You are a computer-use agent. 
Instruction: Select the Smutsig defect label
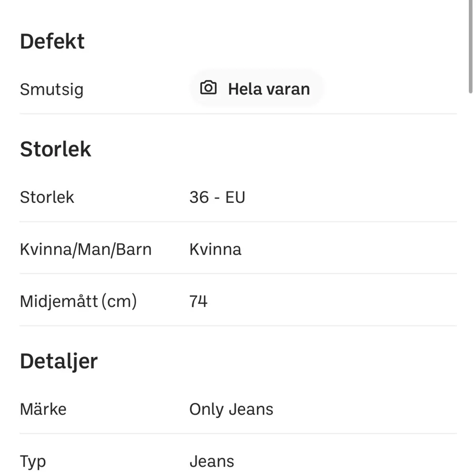point(51,89)
